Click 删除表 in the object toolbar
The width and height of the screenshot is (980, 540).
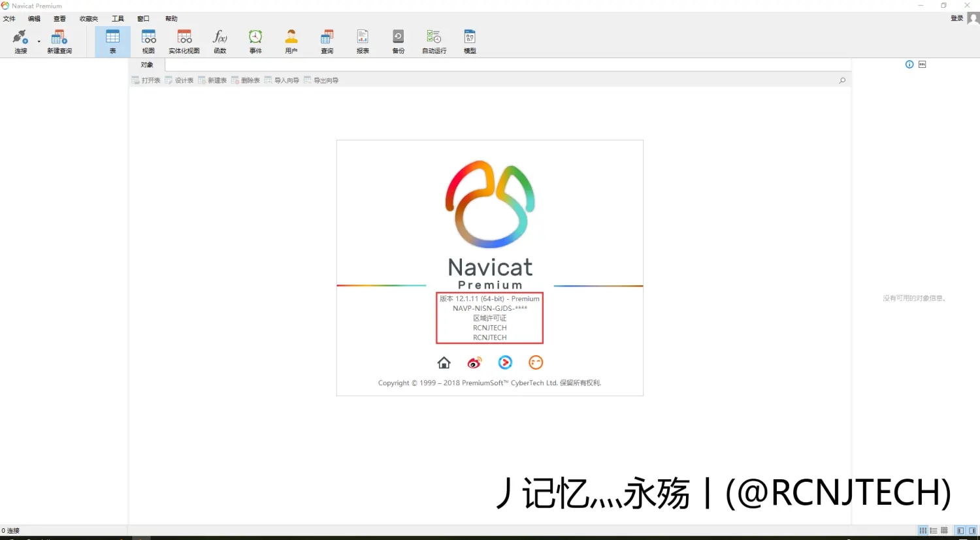click(246, 80)
